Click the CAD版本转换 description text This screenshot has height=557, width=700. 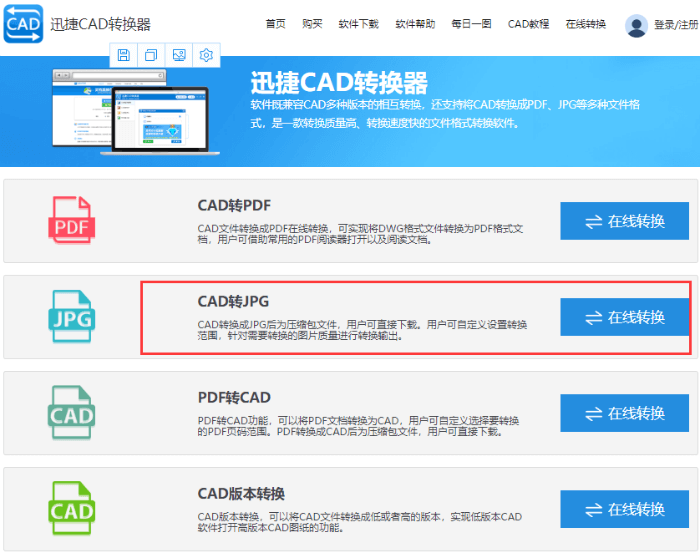360,522
